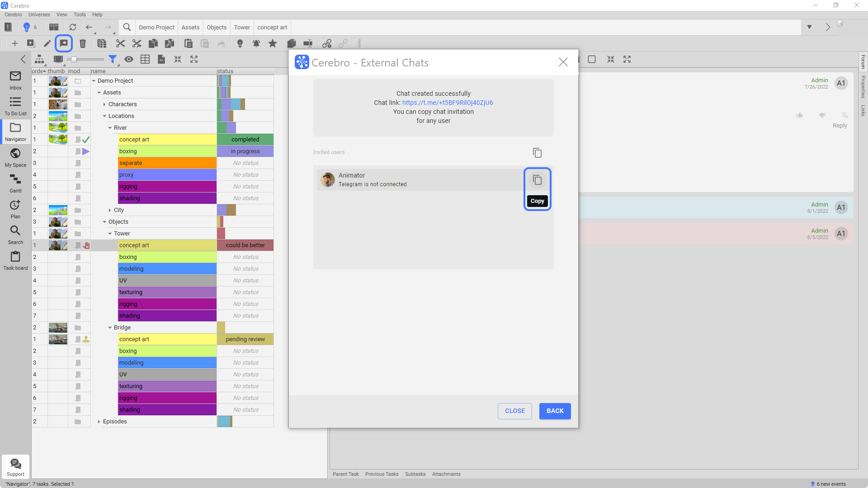This screenshot has height=488, width=868.
Task: Click the cut scissors icon
Action: [x=120, y=43]
